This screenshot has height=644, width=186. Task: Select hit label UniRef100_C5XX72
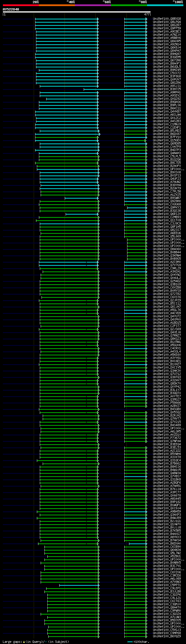167,73
